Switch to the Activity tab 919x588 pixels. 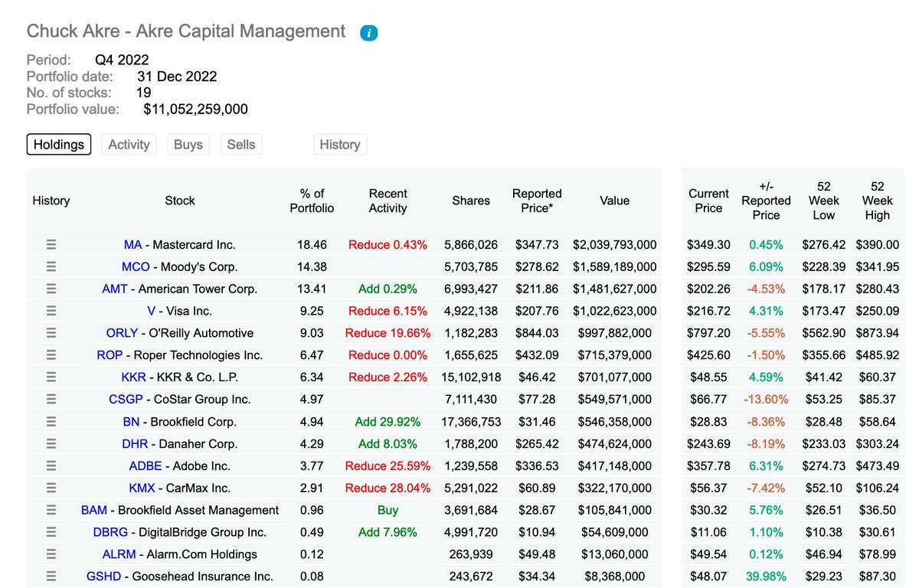[x=129, y=144]
